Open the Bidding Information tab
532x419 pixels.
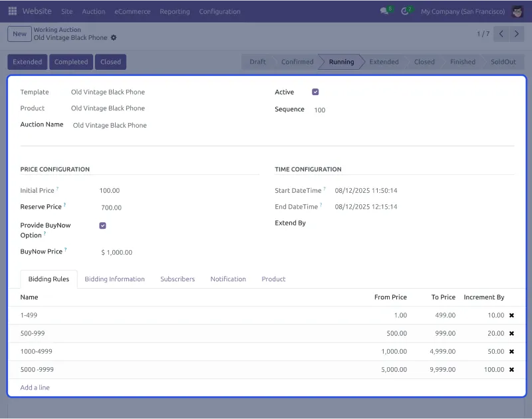115,279
